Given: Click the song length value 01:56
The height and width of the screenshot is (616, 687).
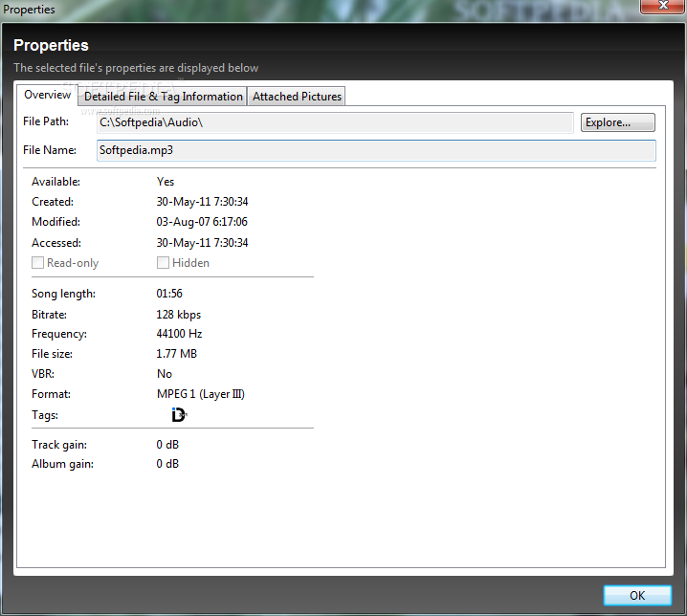Looking at the screenshot, I should 169,293.
